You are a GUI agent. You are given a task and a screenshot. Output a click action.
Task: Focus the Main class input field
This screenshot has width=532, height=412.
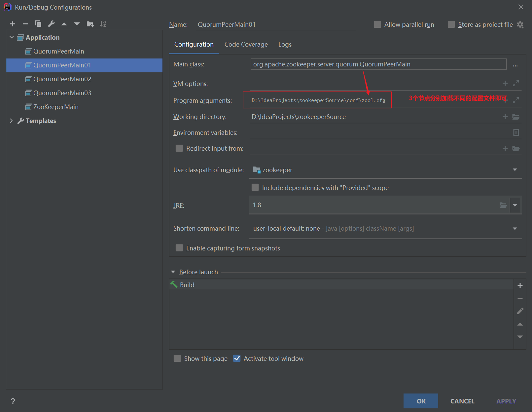click(378, 64)
